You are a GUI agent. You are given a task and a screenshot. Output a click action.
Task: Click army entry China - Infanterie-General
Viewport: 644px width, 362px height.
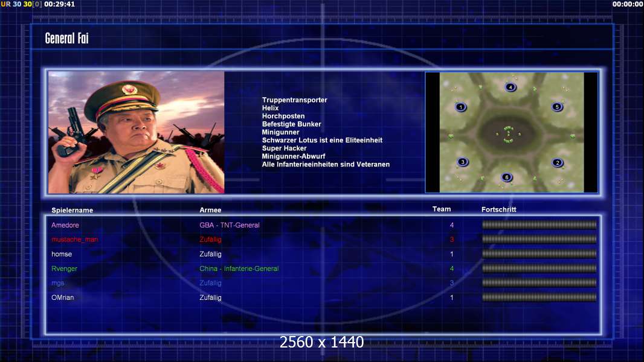tap(239, 268)
